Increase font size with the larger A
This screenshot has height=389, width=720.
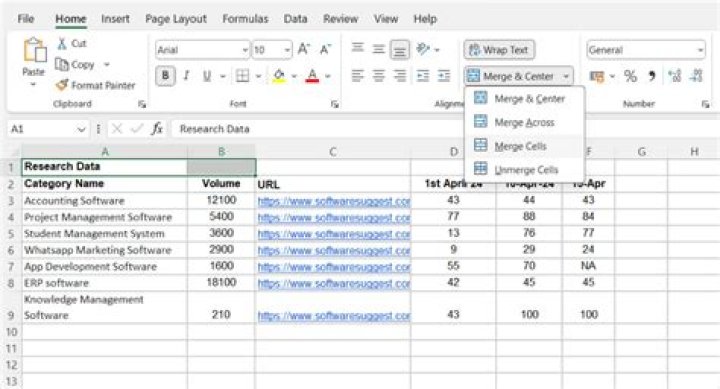[304, 49]
